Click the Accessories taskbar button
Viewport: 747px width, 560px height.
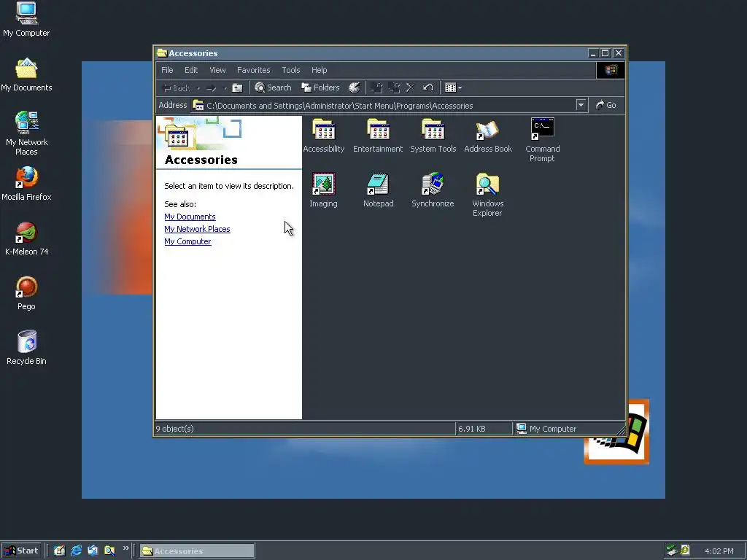coord(197,551)
